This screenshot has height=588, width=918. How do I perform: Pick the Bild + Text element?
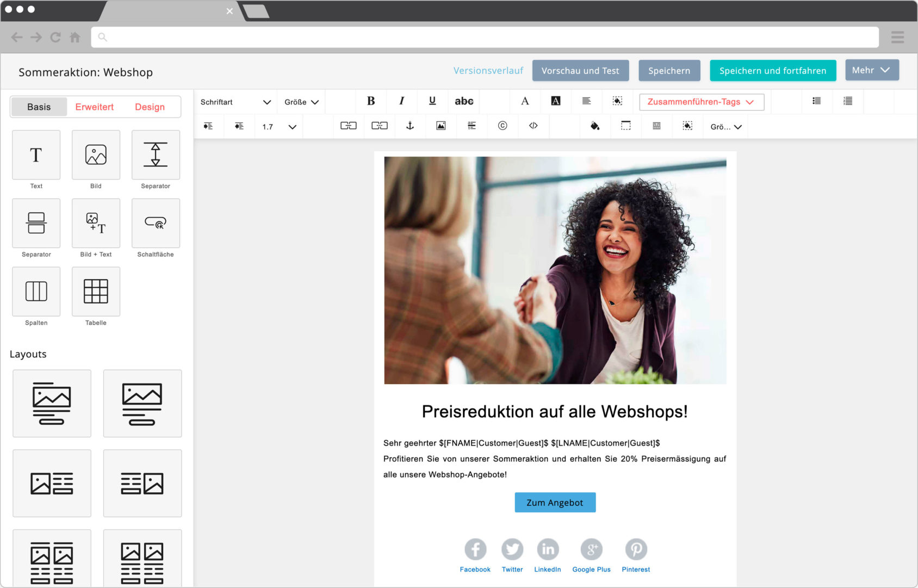click(96, 223)
